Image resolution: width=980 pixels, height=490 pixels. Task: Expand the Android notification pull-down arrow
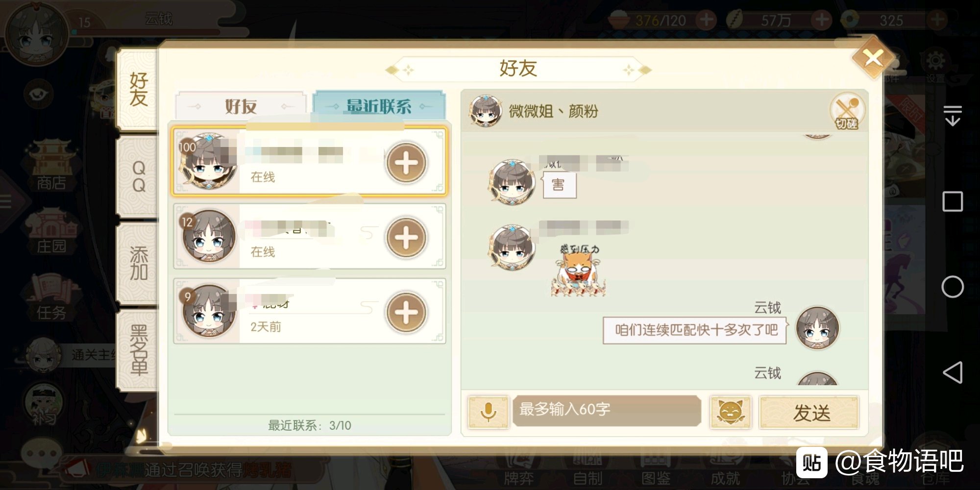click(953, 116)
